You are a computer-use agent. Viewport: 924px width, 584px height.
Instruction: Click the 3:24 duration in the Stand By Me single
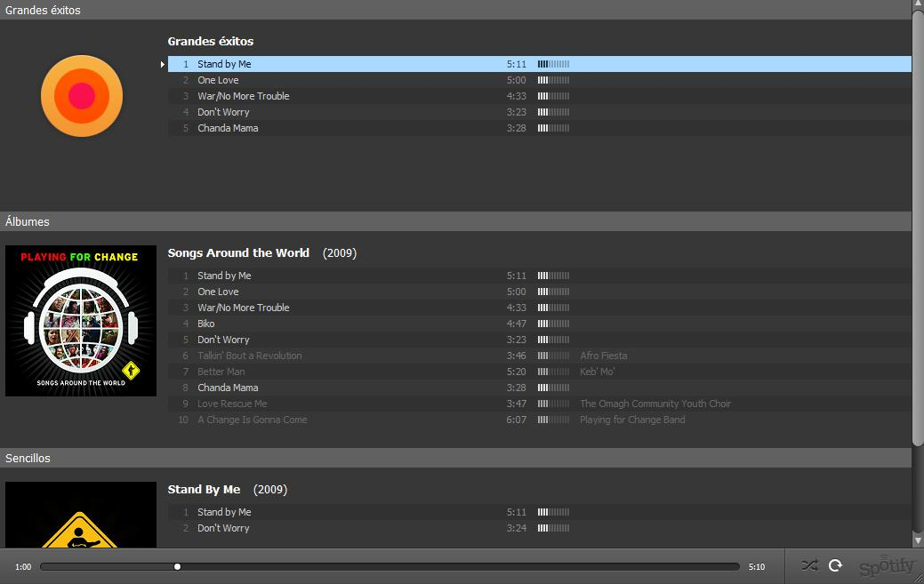click(516, 528)
